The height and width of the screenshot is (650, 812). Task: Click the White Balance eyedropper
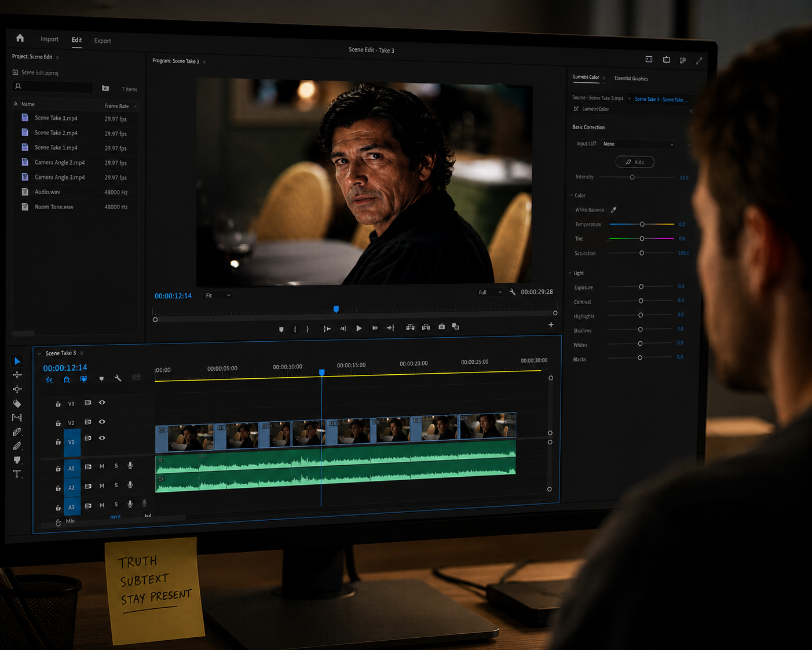(x=614, y=210)
